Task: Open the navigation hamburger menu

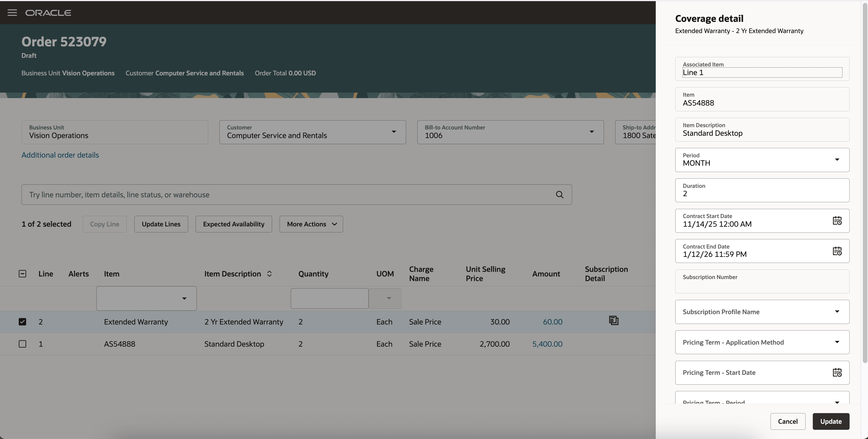Action: coord(12,12)
